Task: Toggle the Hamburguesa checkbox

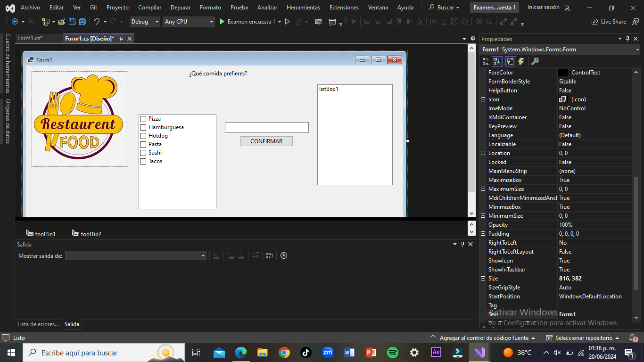Action: point(143,127)
